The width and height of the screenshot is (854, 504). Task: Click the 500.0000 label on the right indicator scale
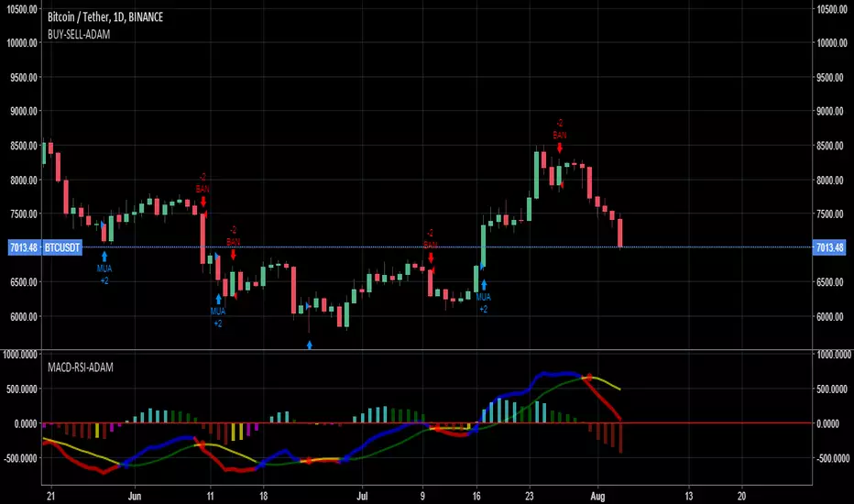832,389
